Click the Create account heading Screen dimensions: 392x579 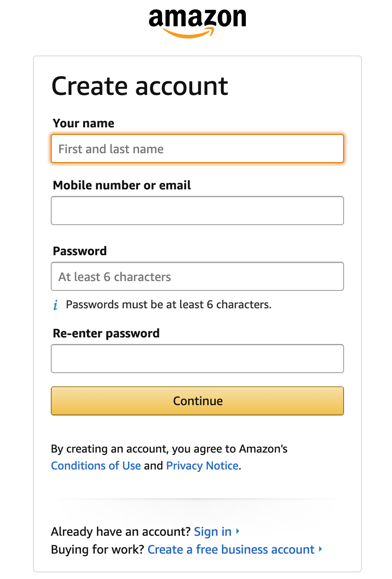140,86
